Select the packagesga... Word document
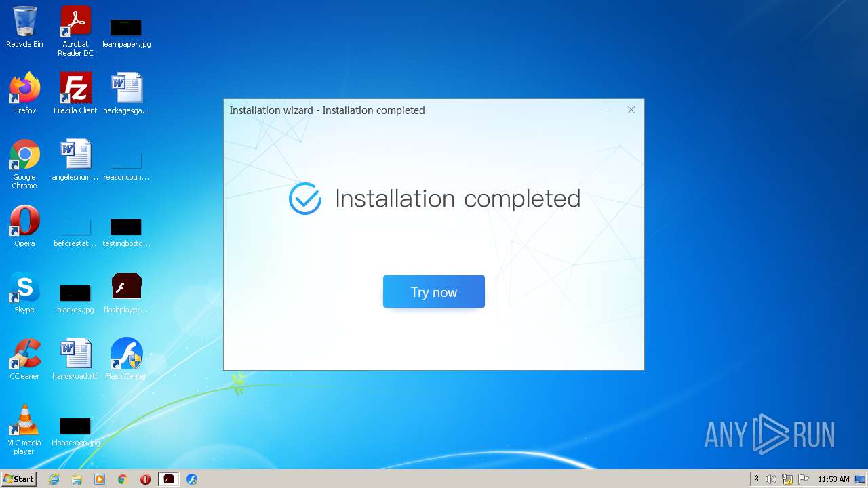The width and height of the screenshot is (868, 488). pyautogui.click(x=126, y=94)
